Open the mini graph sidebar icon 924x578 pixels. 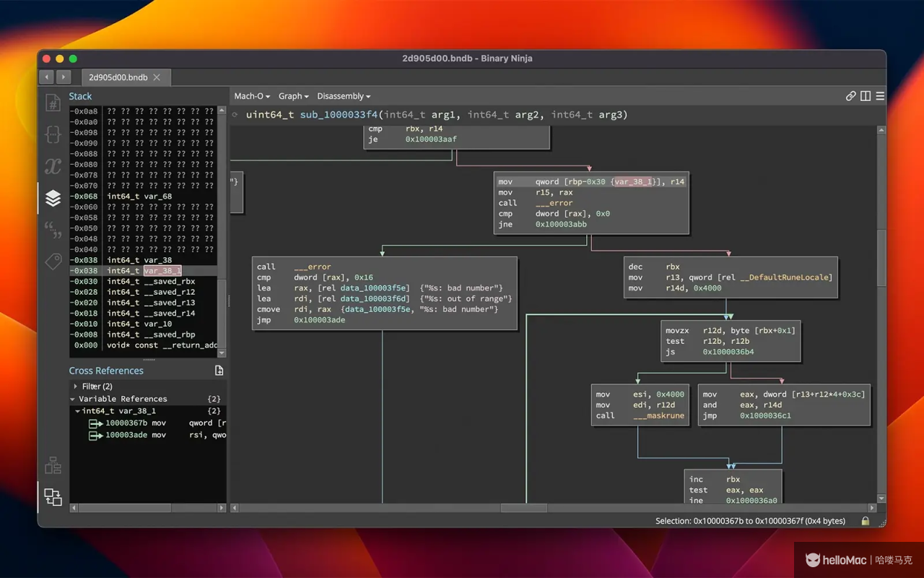53,465
